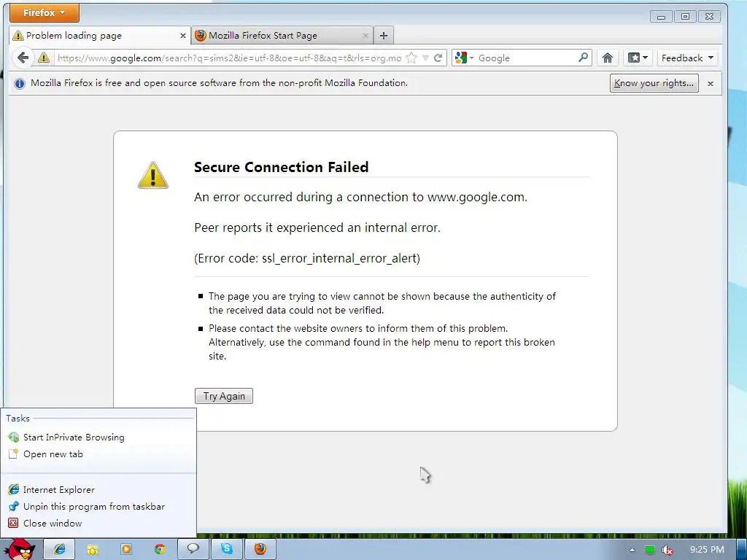Viewport: 747px width, 560px height.
Task: Go back with the back arrow
Action: (23, 58)
